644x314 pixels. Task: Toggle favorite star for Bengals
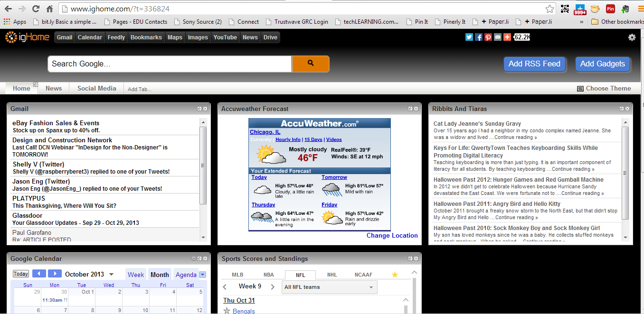[227, 311]
